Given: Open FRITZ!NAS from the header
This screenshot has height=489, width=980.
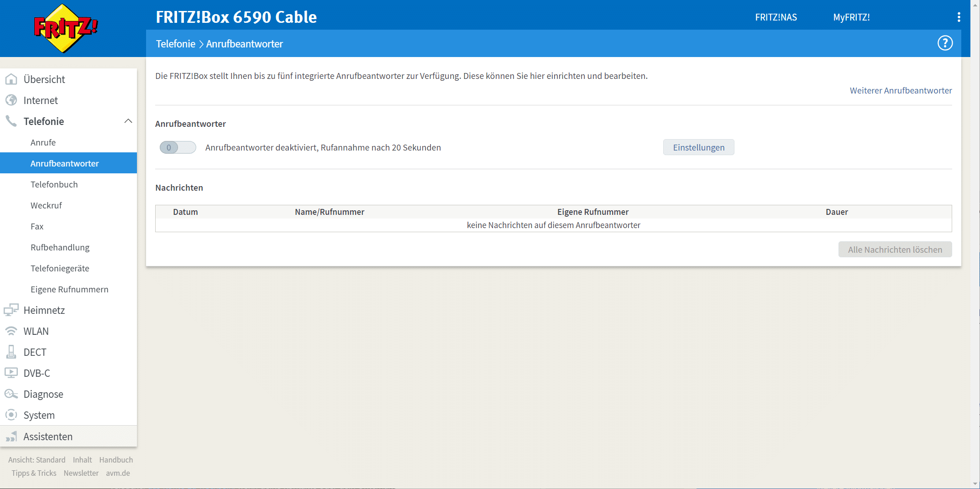Looking at the screenshot, I should click(776, 17).
